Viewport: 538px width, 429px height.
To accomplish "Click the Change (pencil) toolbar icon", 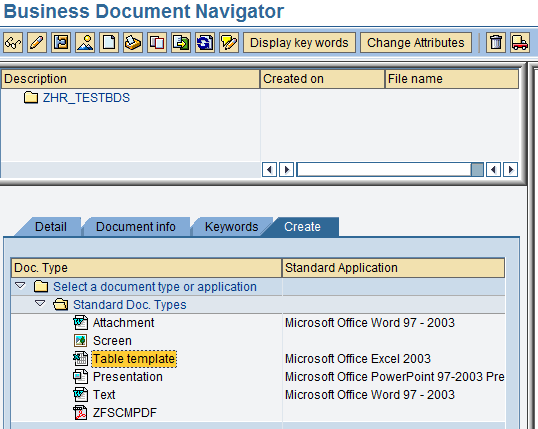I will tap(37, 43).
